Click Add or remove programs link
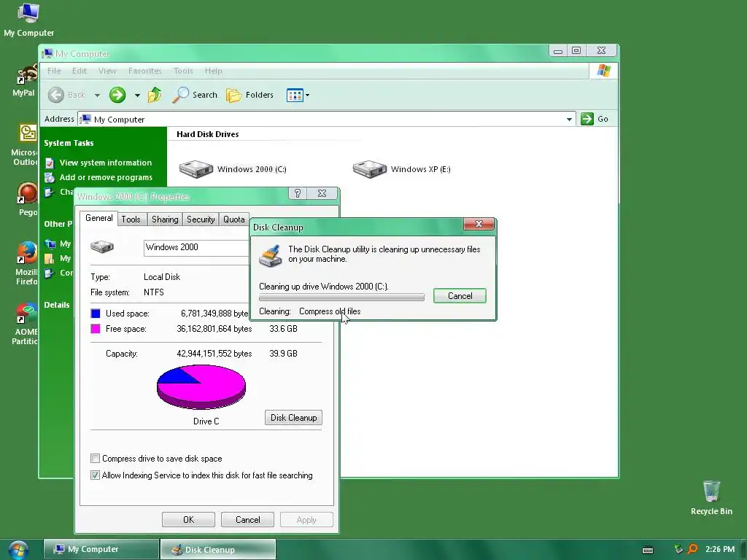This screenshot has height=560, width=747. click(106, 178)
